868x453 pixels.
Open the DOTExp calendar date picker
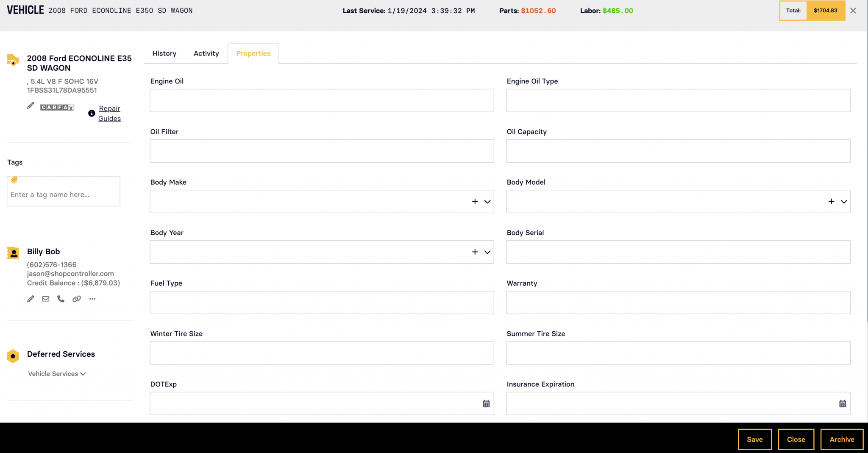coord(486,403)
